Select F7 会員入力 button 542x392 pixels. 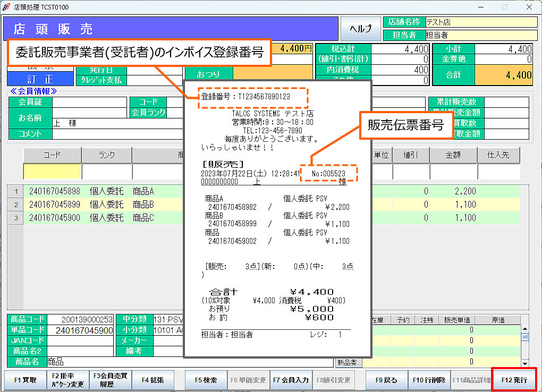click(291, 380)
